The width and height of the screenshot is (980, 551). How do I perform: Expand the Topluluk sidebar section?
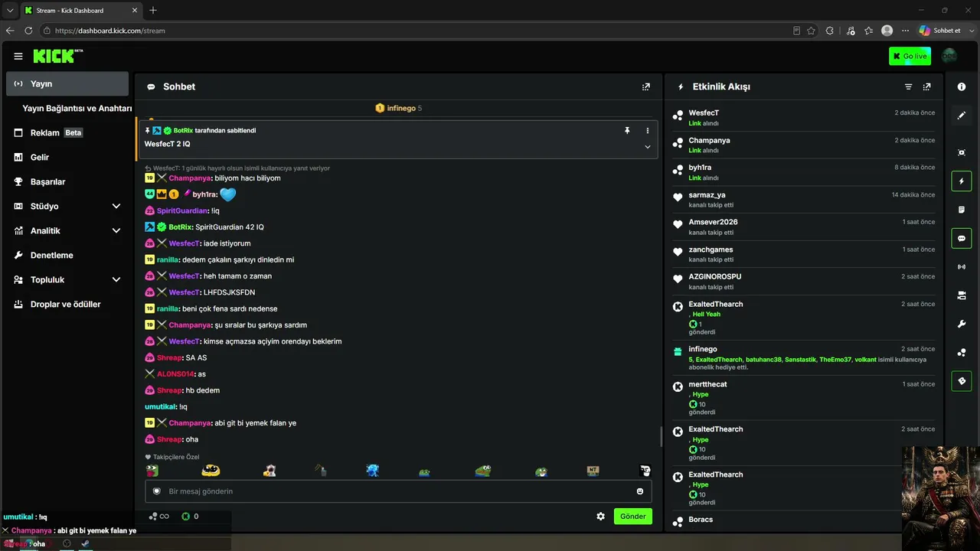click(x=116, y=280)
